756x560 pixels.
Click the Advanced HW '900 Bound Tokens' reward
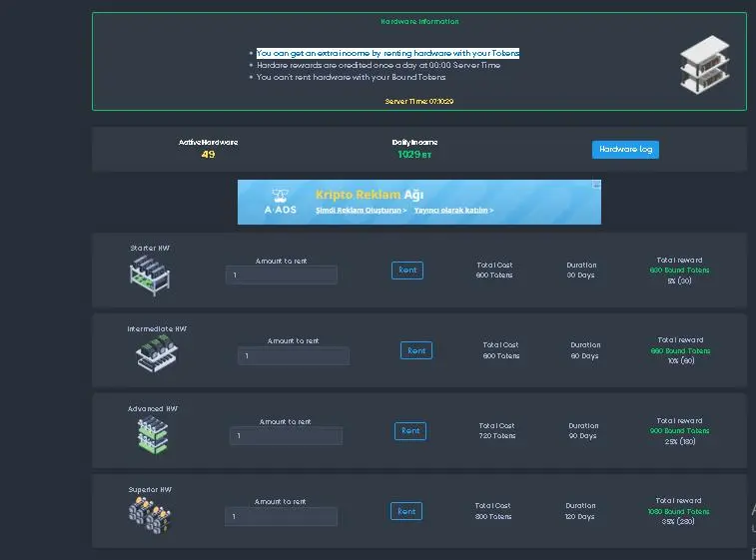click(679, 431)
